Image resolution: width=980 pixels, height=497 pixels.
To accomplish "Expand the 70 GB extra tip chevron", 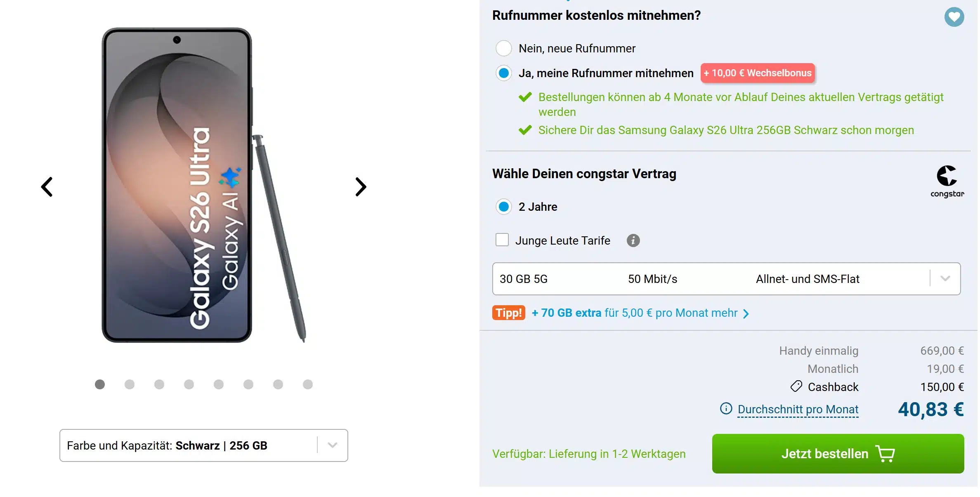I will 746,313.
